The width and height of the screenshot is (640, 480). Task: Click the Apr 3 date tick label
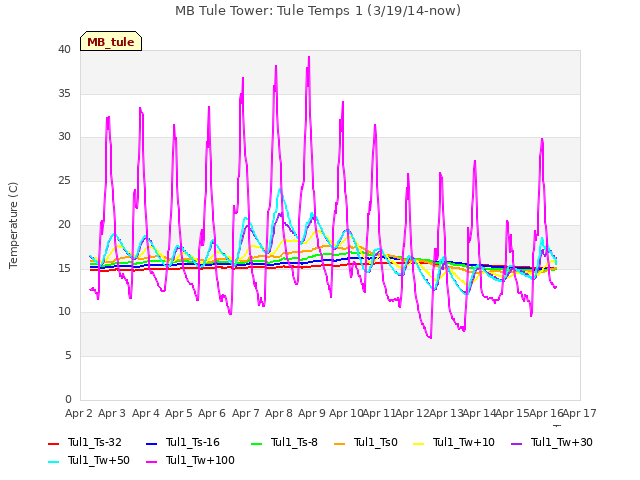[x=112, y=413]
